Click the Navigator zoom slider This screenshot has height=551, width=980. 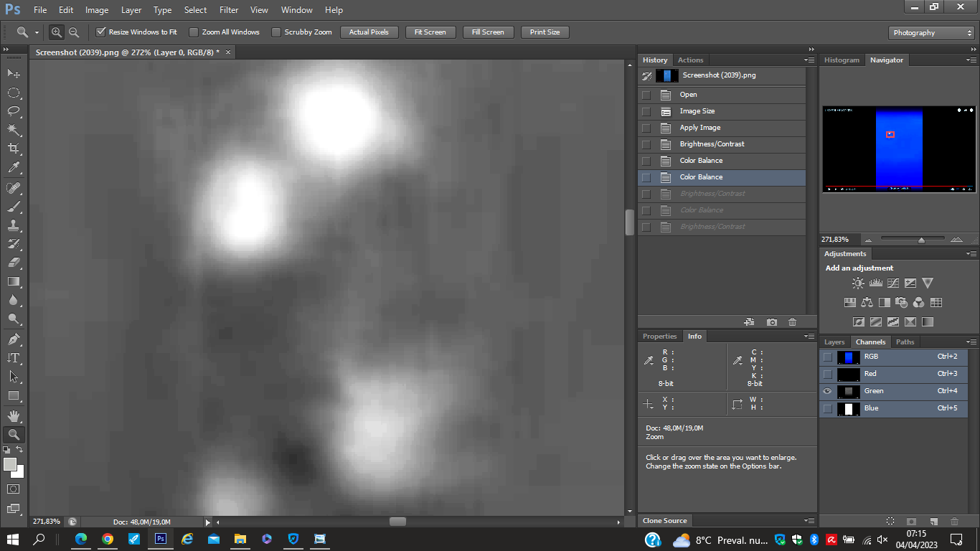pyautogui.click(x=921, y=240)
